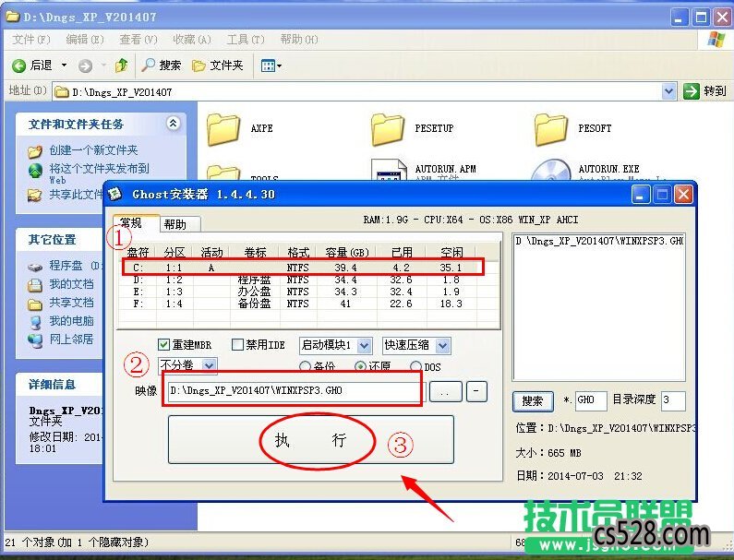Click the 容量(GB) column header
This screenshot has width=734, height=560.
pos(347,253)
